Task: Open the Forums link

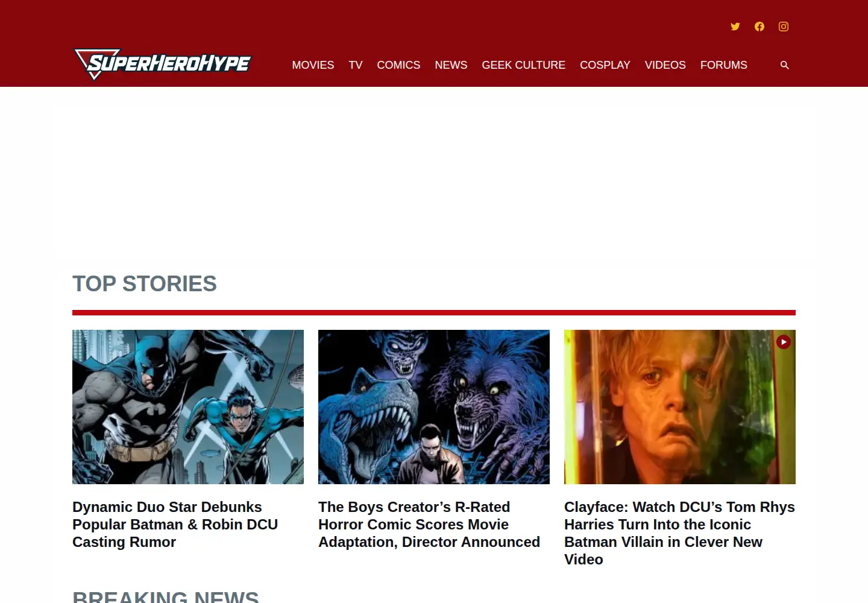Action: pyautogui.click(x=724, y=65)
